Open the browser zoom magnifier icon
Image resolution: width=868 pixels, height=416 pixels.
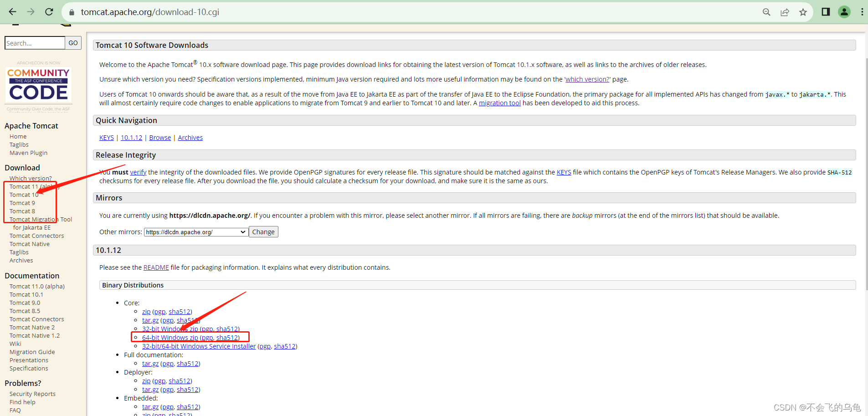point(766,12)
